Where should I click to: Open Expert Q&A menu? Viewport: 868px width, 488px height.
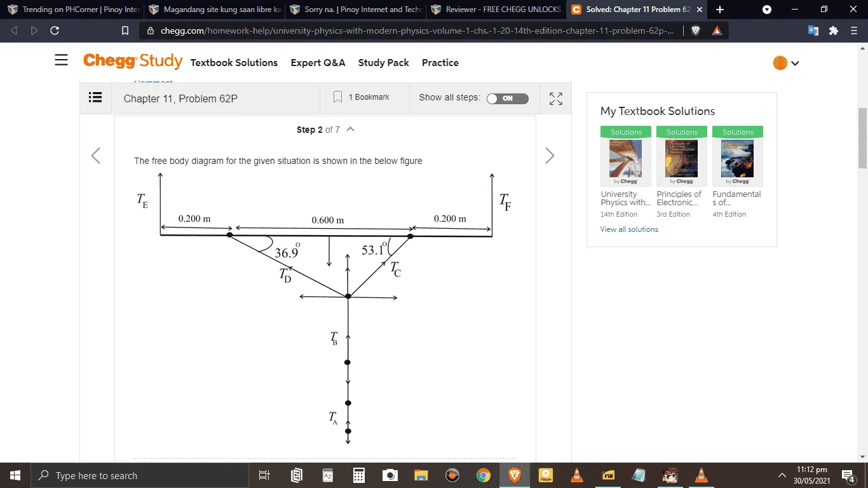point(318,62)
